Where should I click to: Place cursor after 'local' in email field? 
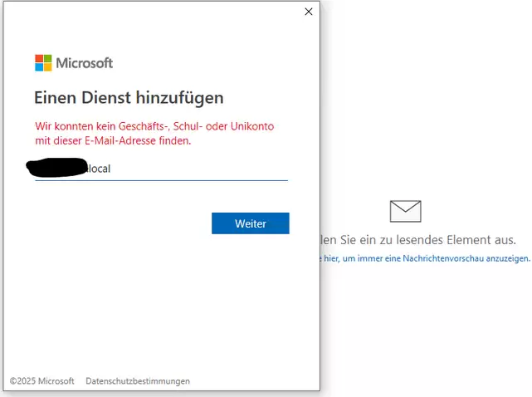click(111, 169)
